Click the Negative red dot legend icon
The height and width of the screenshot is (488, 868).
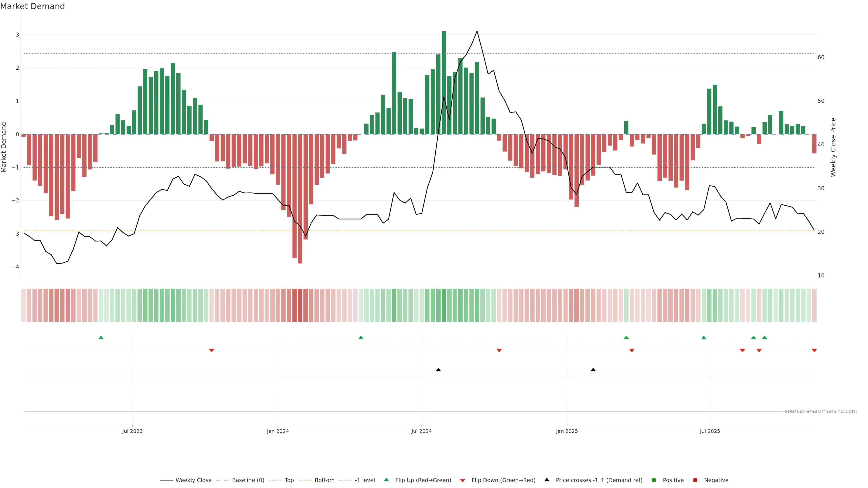pyautogui.click(x=695, y=480)
